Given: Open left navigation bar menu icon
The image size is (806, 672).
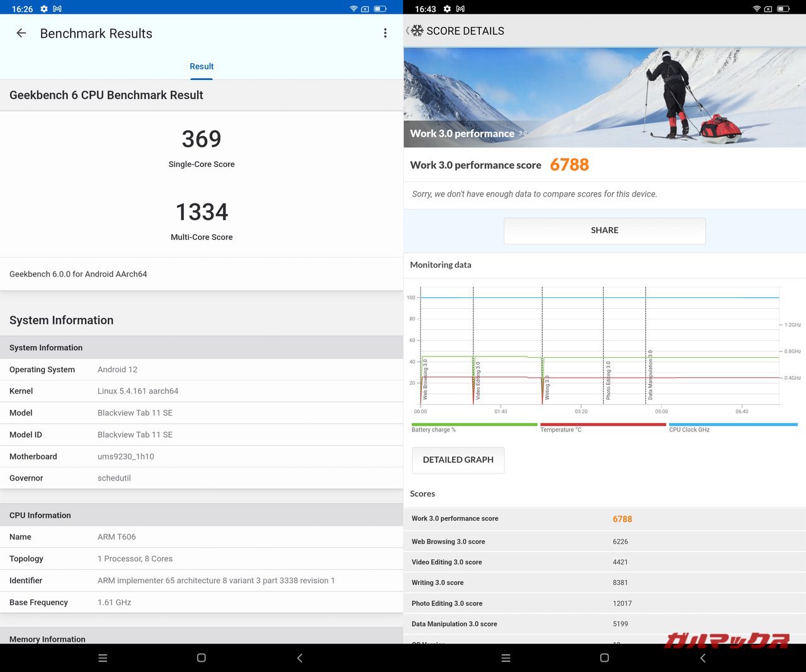Looking at the screenshot, I should point(103,658).
